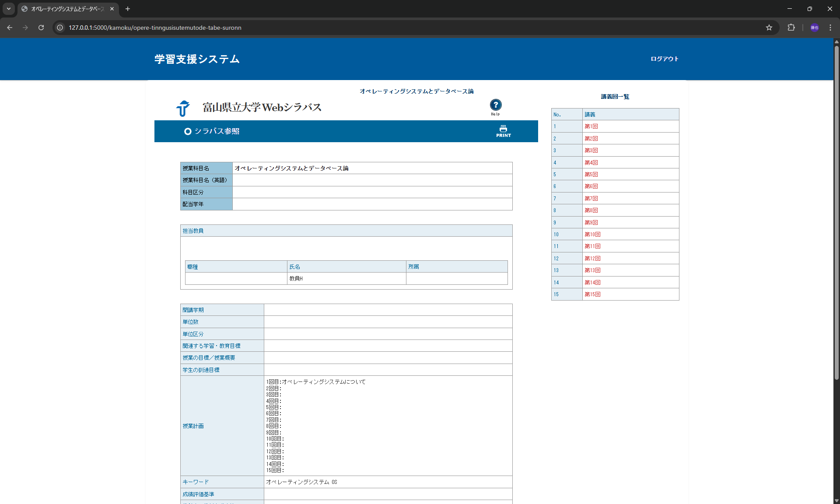The width and height of the screenshot is (840, 504).
Task: Reload the page with refresh icon
Action: pyautogui.click(x=41, y=28)
